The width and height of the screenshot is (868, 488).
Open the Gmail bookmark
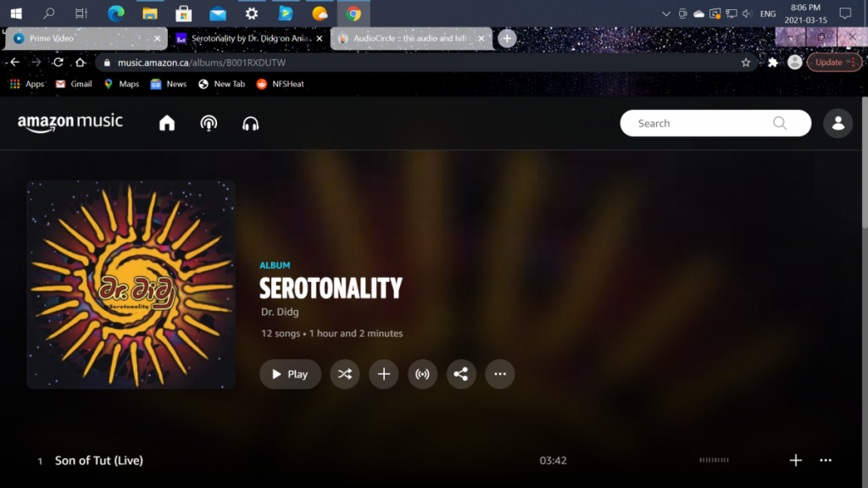coord(74,84)
